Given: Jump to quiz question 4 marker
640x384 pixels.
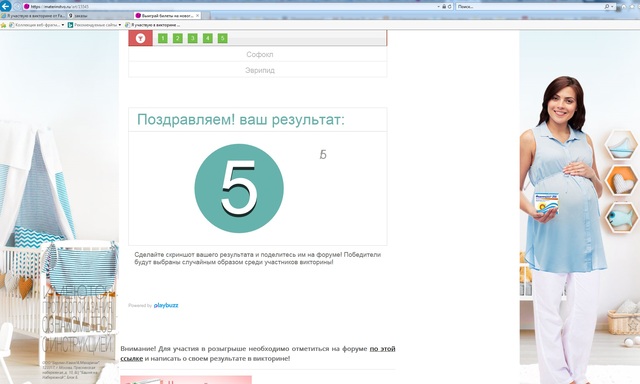Looking at the screenshot, I should (207, 38).
